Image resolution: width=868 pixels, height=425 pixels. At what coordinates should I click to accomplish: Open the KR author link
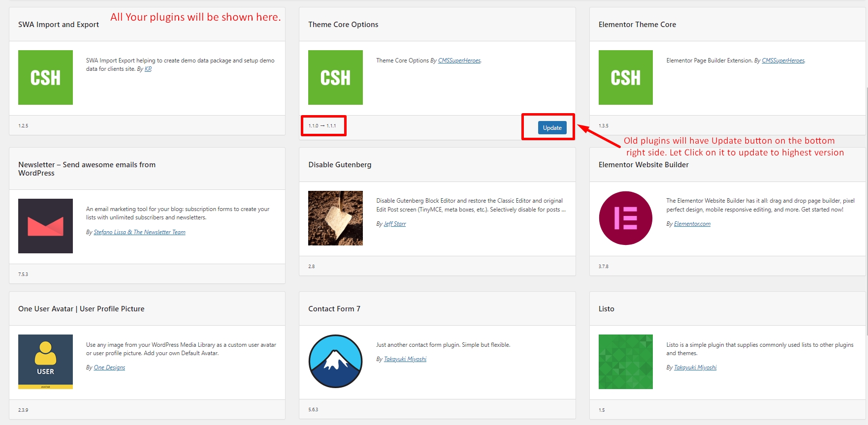148,69
